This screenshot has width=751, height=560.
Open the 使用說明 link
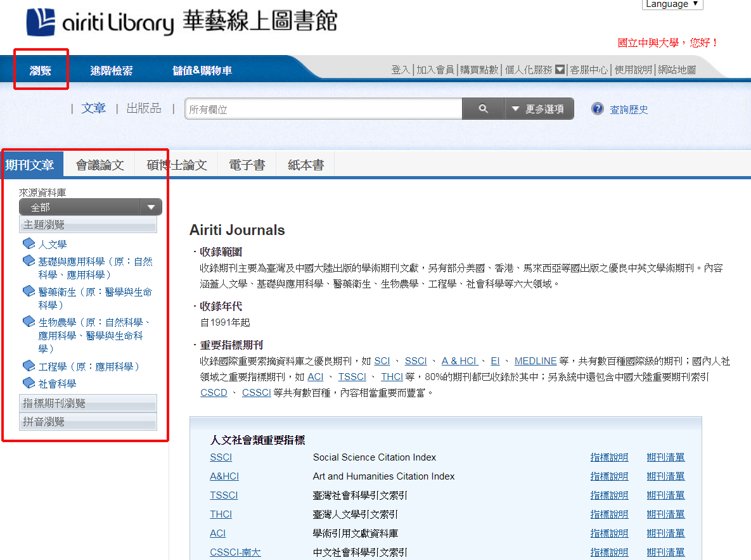(x=633, y=70)
